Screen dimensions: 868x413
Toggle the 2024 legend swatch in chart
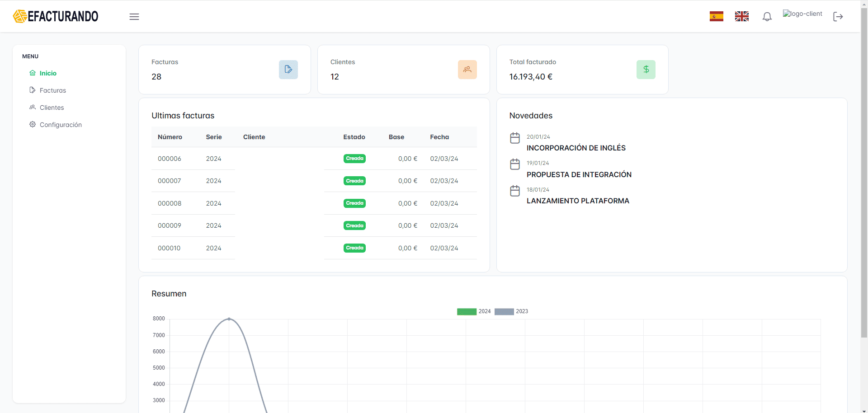pos(467,311)
